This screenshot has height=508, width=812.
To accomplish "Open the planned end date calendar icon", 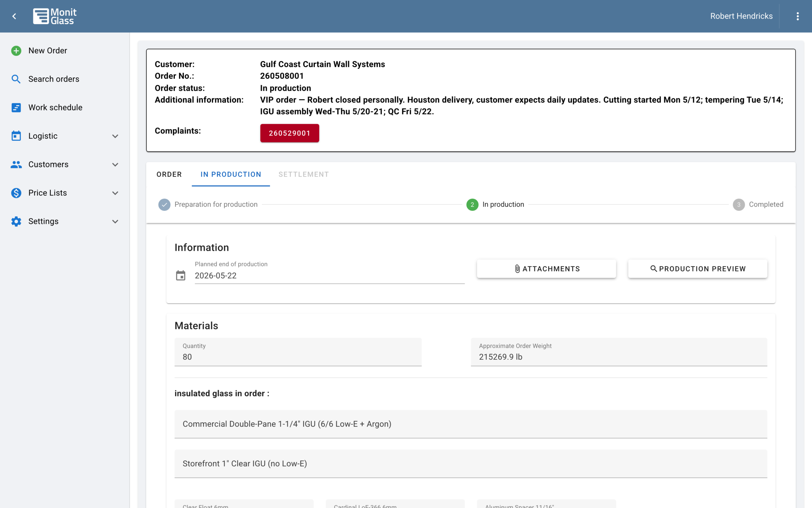I will tap(180, 276).
